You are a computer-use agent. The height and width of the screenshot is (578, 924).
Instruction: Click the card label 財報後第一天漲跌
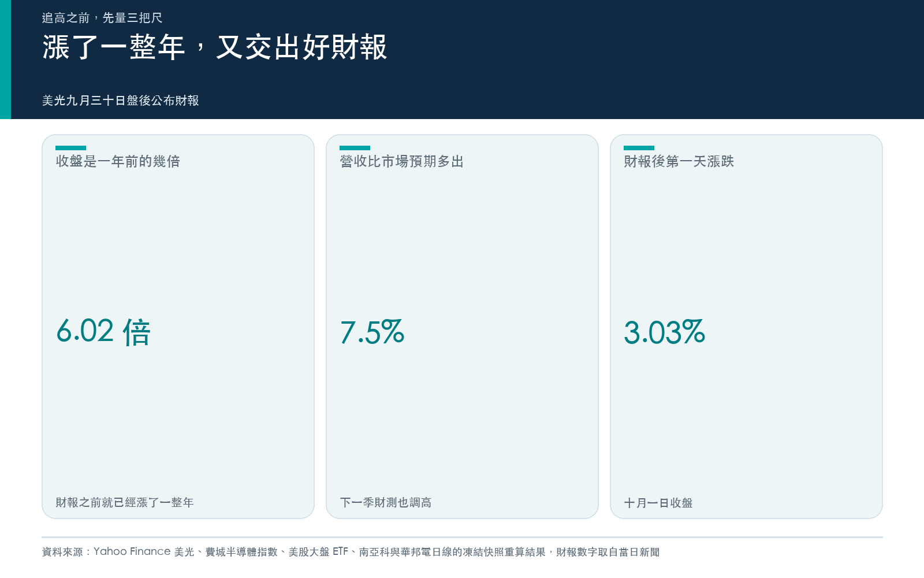[679, 161]
